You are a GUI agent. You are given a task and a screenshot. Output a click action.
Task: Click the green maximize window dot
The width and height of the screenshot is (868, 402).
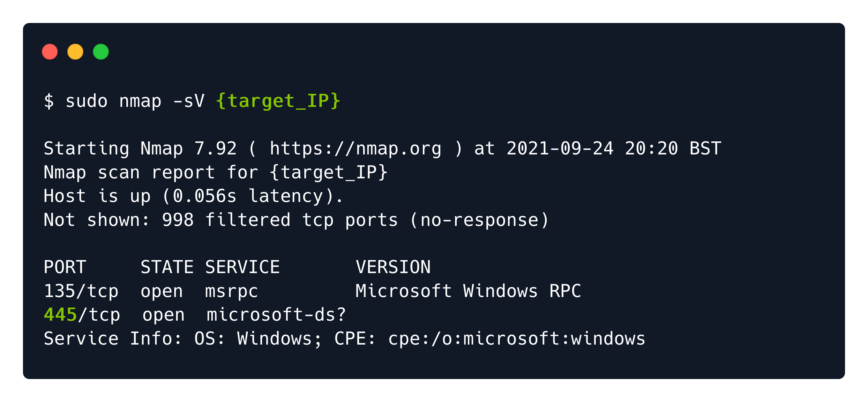(x=101, y=52)
